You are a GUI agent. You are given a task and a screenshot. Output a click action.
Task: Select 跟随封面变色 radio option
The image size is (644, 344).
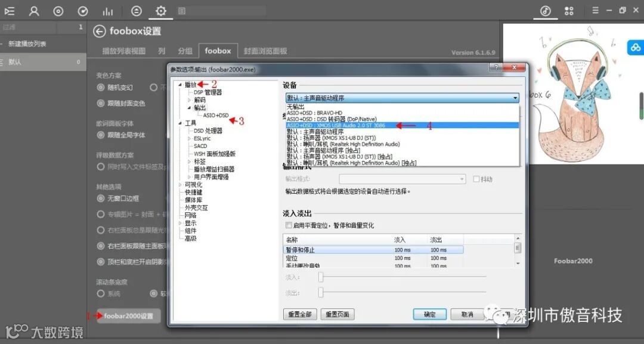(100, 104)
